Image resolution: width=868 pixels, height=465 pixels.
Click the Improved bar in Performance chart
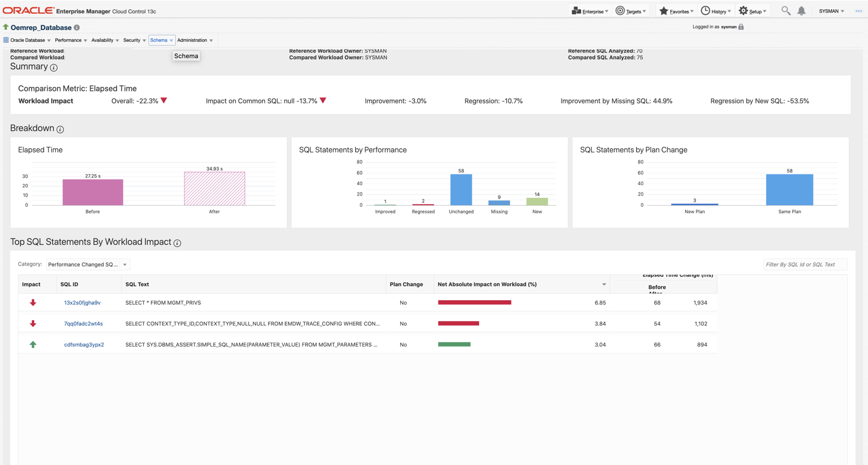point(385,205)
